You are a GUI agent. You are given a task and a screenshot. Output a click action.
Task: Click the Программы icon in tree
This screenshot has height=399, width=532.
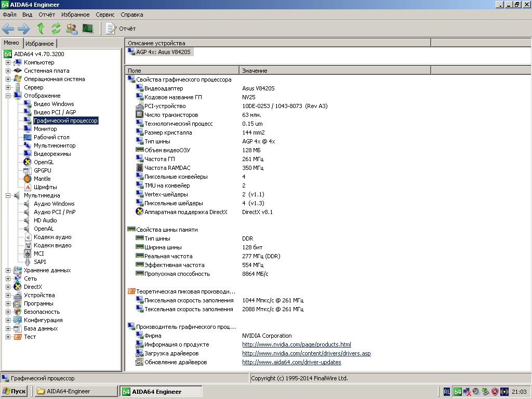pyautogui.click(x=18, y=303)
